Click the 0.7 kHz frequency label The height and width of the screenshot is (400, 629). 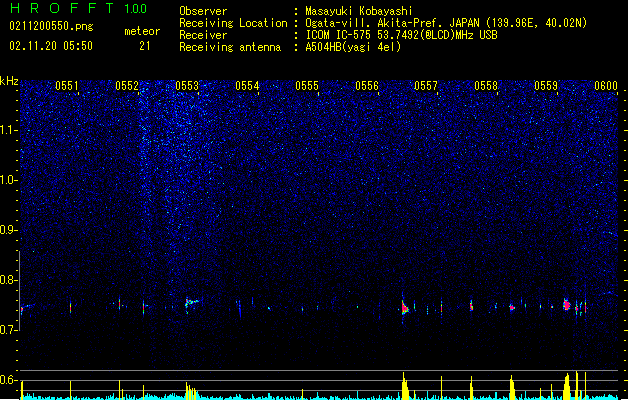9,330
